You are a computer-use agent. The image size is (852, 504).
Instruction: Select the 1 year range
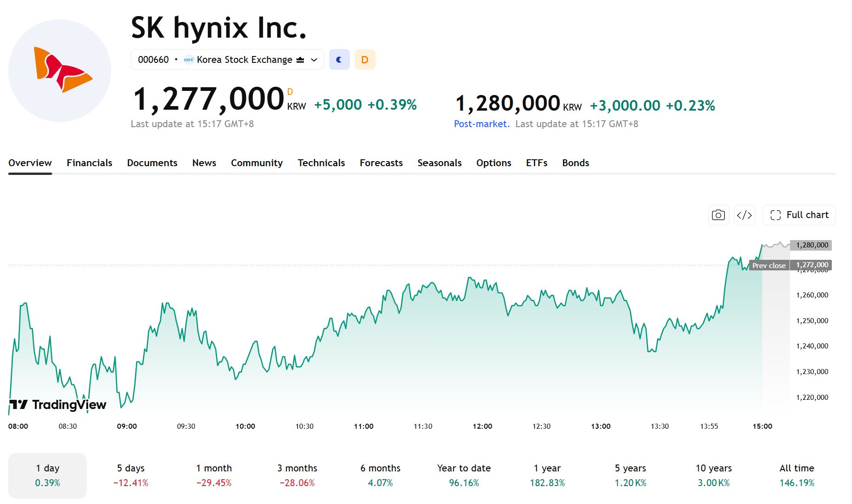[547, 476]
